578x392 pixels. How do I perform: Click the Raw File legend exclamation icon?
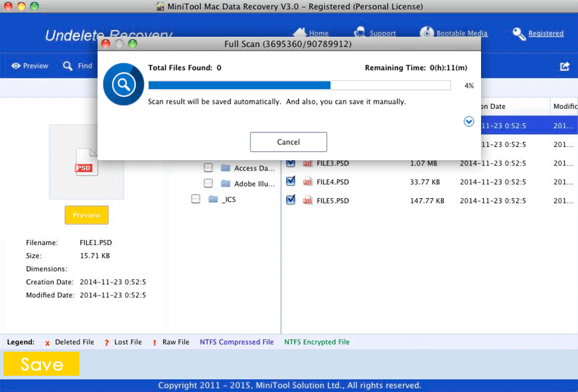point(155,343)
